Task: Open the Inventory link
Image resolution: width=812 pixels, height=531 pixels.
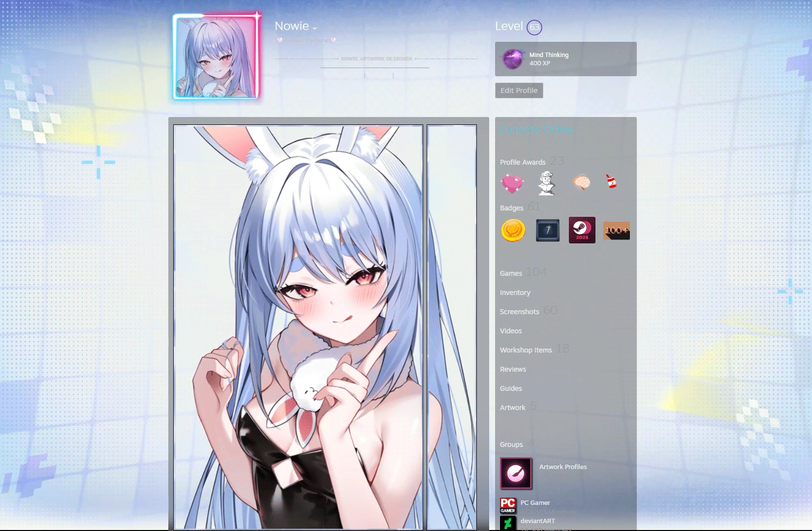Action: [x=515, y=293]
